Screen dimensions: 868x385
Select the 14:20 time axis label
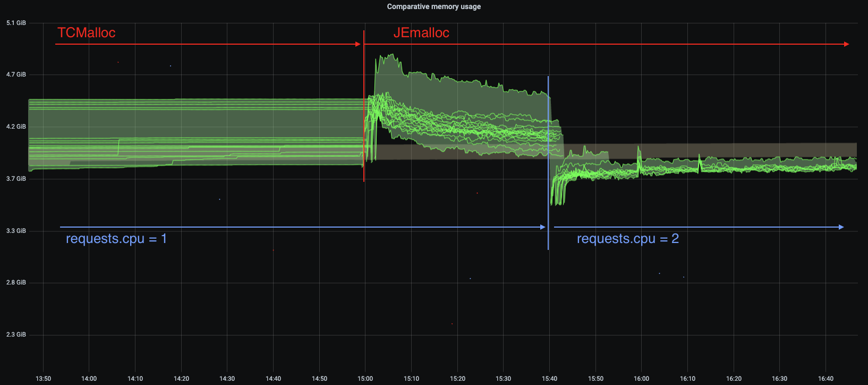182,379
